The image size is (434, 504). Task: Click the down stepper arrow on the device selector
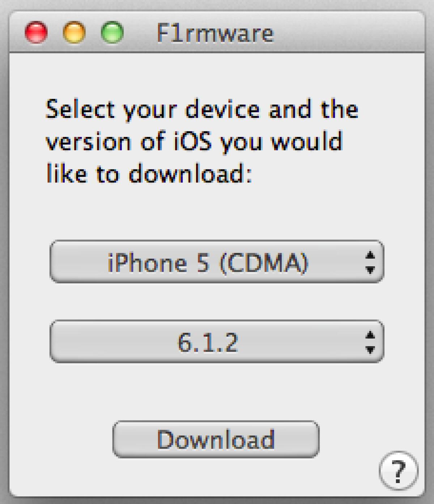(371, 270)
